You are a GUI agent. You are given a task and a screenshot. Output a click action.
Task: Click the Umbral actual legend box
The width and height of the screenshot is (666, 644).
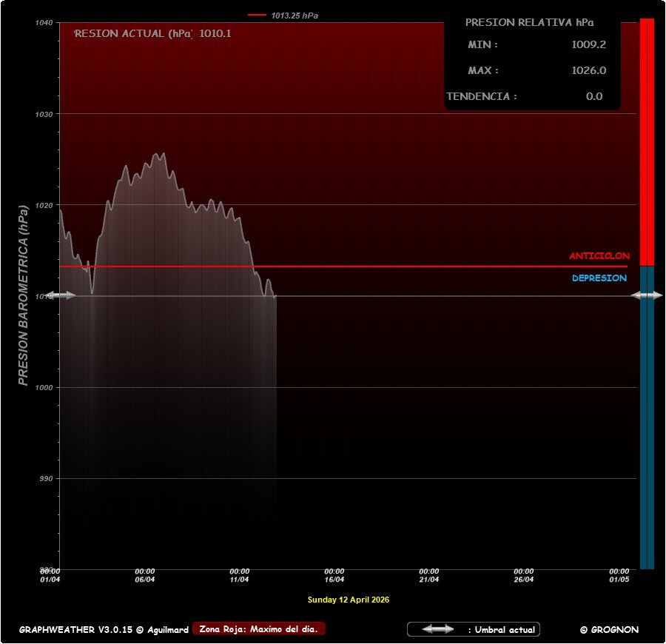pyautogui.click(x=474, y=629)
